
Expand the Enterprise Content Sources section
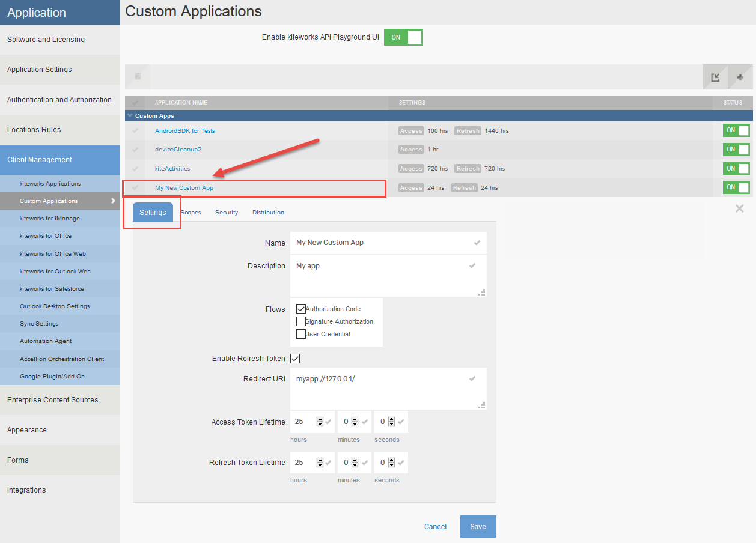pyautogui.click(x=53, y=400)
